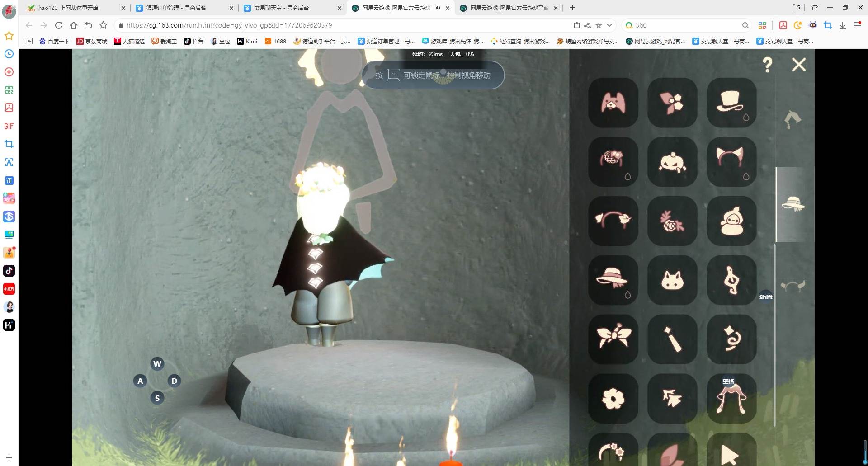Screen dimensions: 868x466
Task: Choose the treble clef hair accessory
Action: point(731,280)
